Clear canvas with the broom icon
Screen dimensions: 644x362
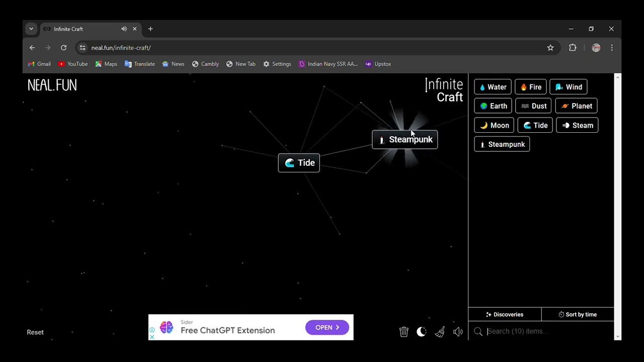click(440, 332)
